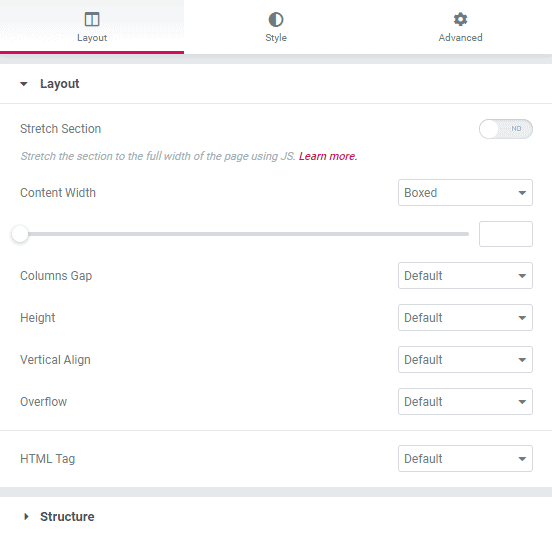Switch to the Style tab
This screenshot has width=552, height=536.
(276, 27)
